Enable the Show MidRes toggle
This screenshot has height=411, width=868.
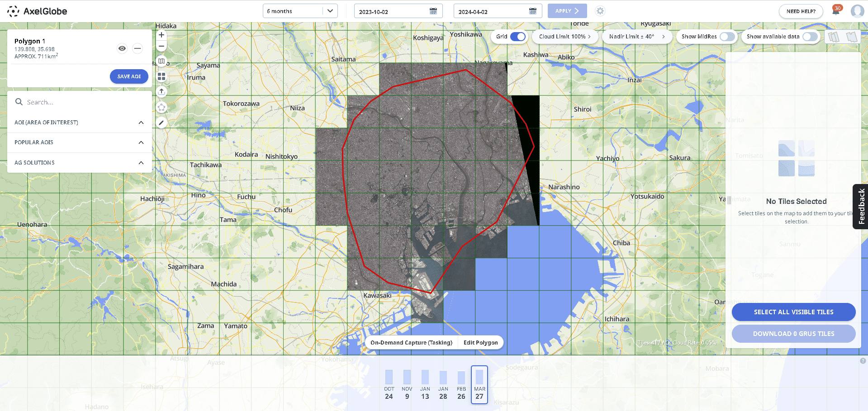tap(727, 37)
